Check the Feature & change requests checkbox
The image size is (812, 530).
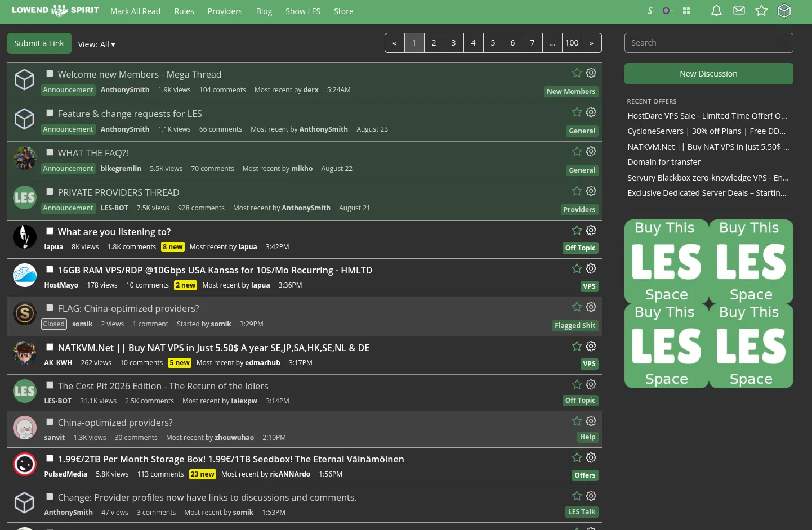coord(50,113)
